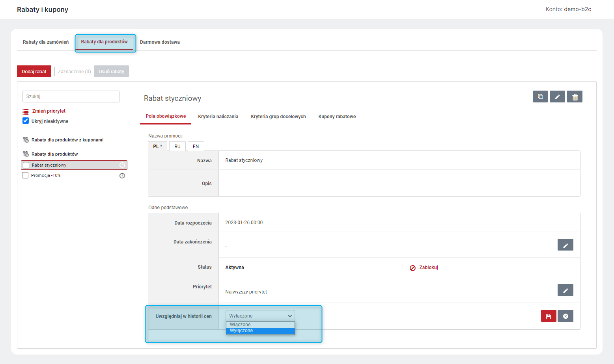Click the Zmień priorytet link

click(x=49, y=111)
